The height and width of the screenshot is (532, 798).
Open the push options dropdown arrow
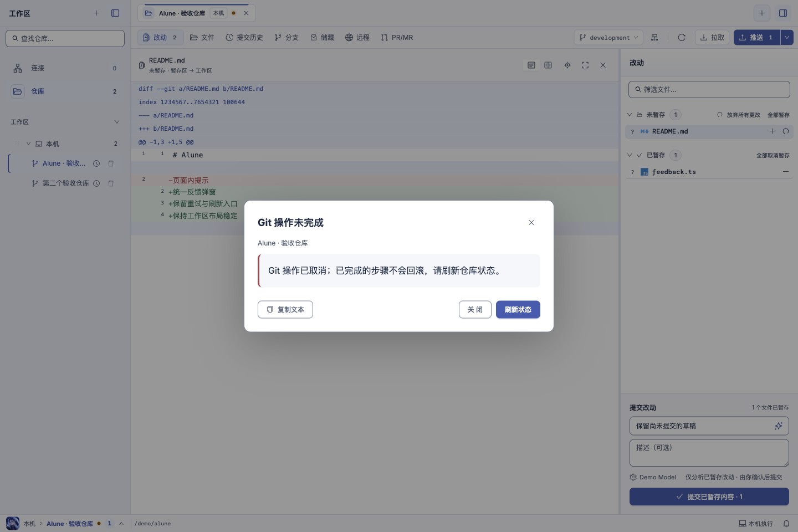point(787,37)
